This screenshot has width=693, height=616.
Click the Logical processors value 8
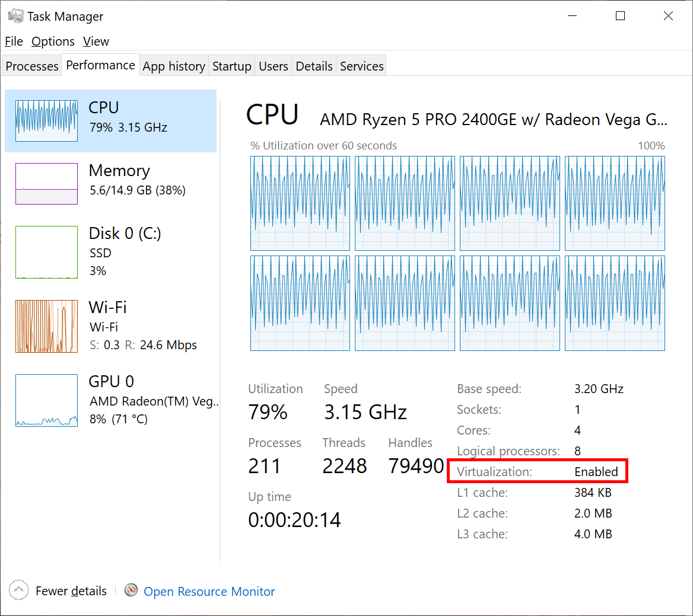point(578,451)
